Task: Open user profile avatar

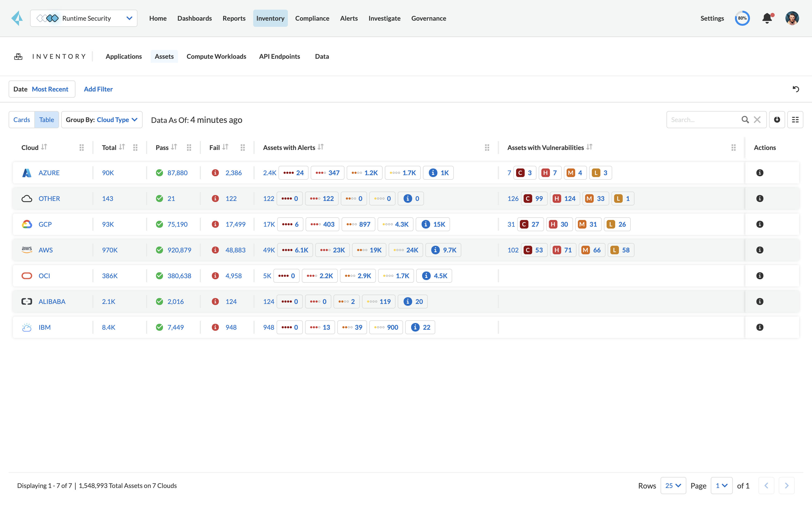Action: pos(792,18)
